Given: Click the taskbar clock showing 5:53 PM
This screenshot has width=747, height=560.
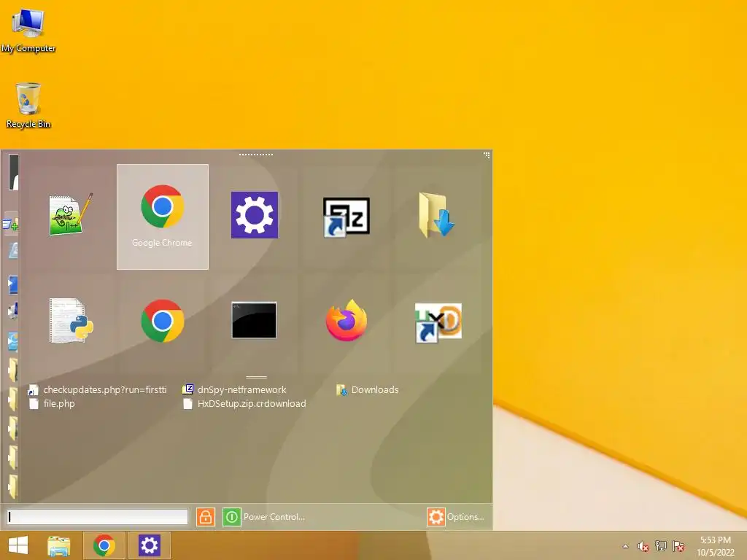Looking at the screenshot, I should tap(716, 546).
